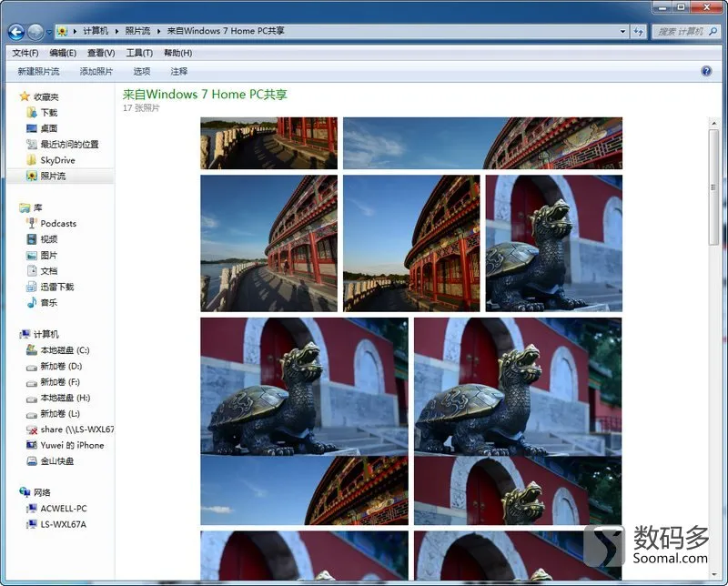Click the photo scrollbar up arrow

(713, 124)
